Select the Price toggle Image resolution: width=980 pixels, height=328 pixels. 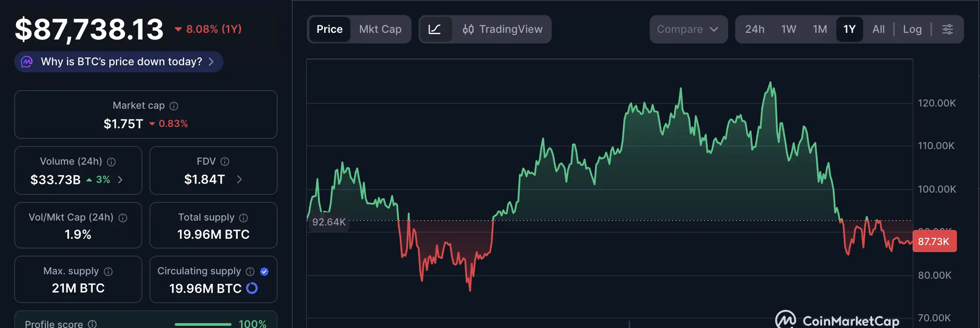[x=329, y=29]
